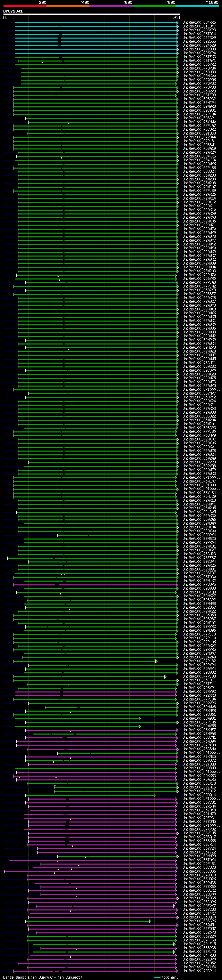Select label UniRef100_Q3ZES7

tap(199, 558)
